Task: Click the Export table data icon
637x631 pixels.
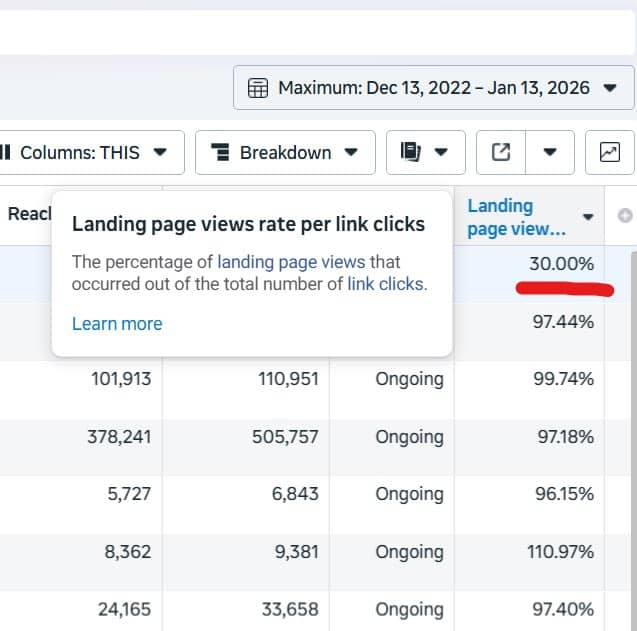Action: coord(501,153)
